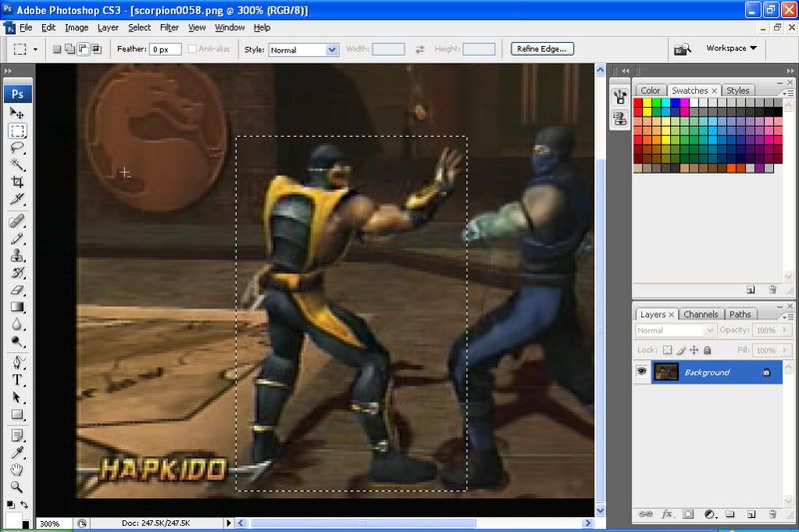The image size is (799, 532).
Task: Reset default foreground and background colors
Action: click(11, 504)
